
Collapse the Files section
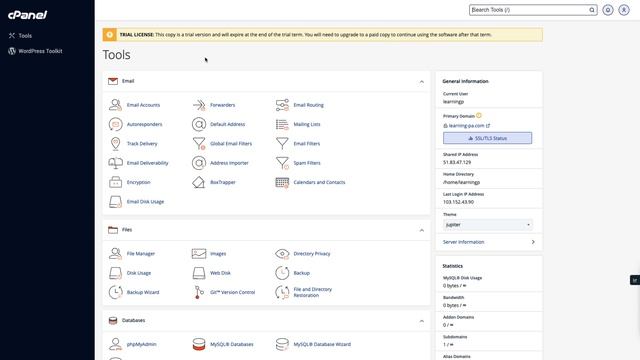(x=422, y=230)
